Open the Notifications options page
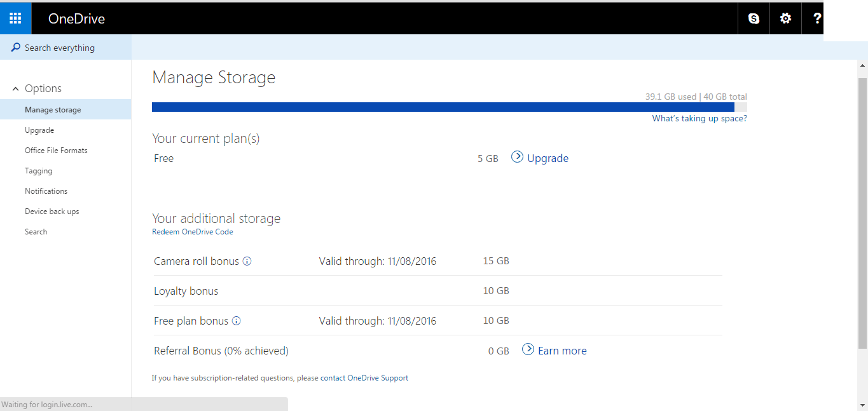Image resolution: width=868 pixels, height=411 pixels. point(46,191)
